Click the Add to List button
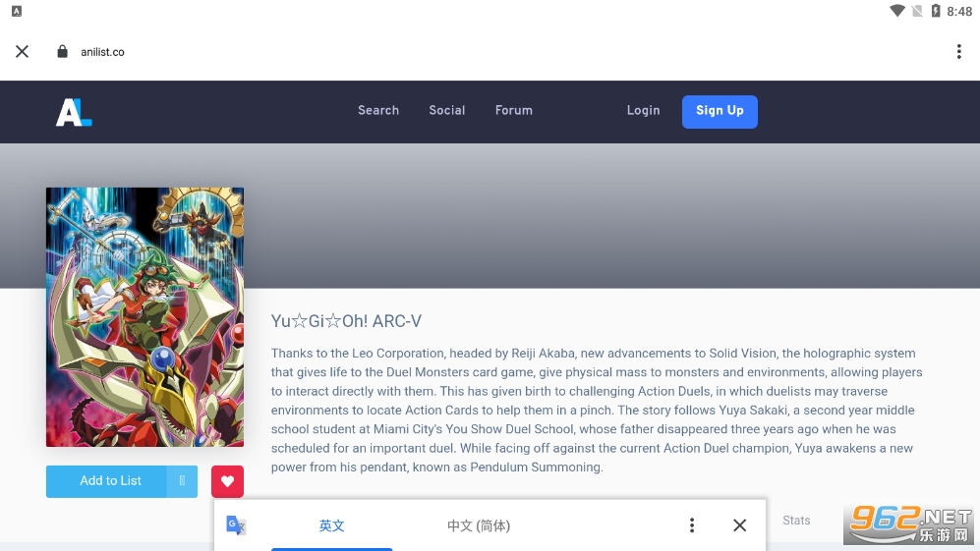This screenshot has height=551, width=980. click(106, 481)
